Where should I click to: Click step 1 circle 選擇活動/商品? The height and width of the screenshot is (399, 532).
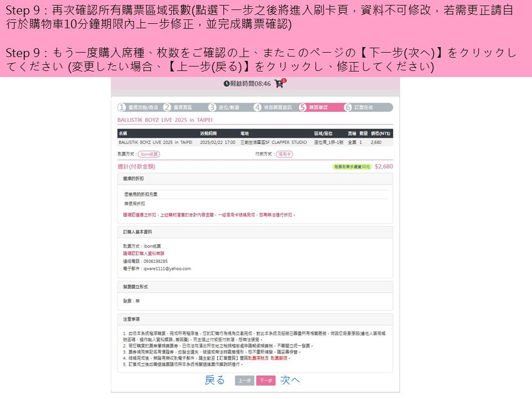pos(122,108)
